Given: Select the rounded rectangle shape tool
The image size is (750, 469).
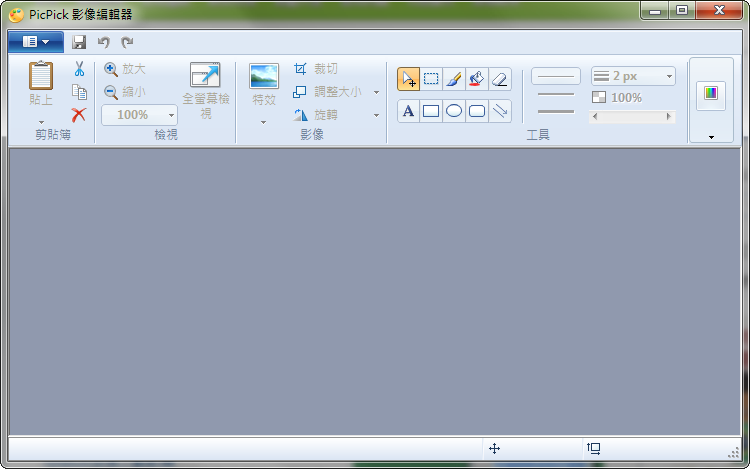Looking at the screenshot, I should tap(477, 111).
